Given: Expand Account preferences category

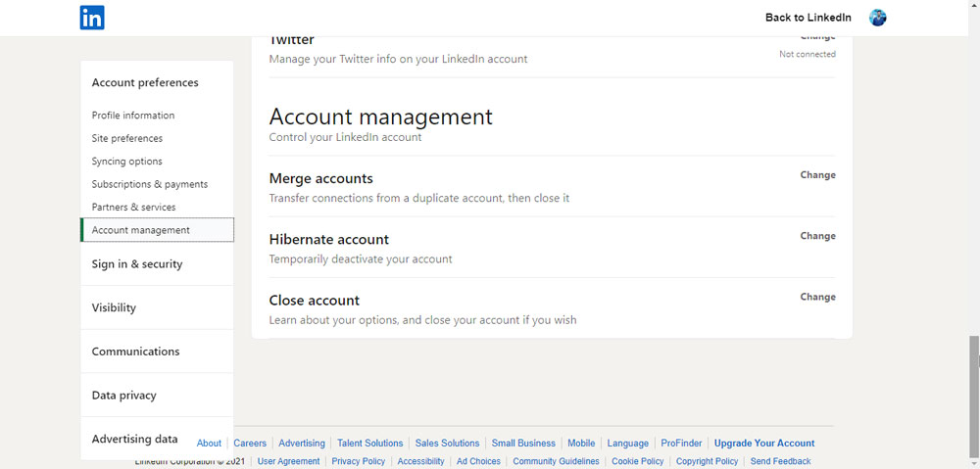Looking at the screenshot, I should (145, 82).
